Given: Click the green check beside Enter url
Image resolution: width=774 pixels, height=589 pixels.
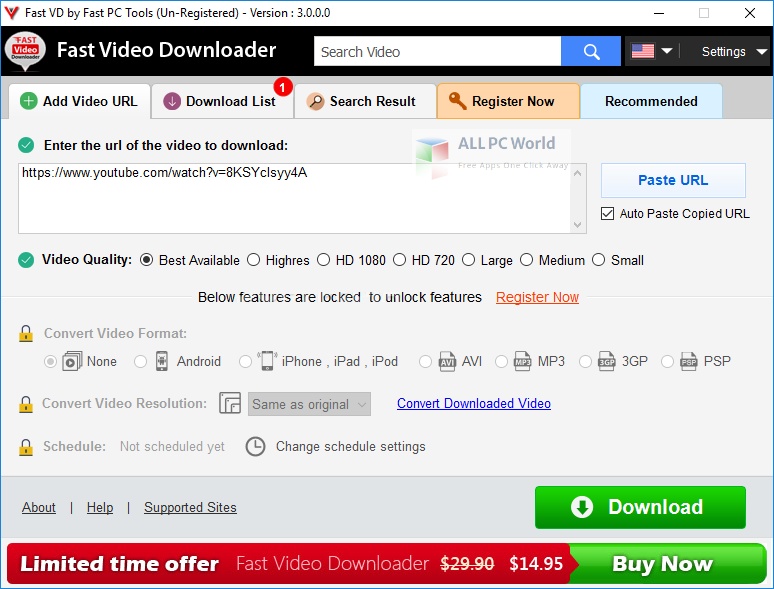Looking at the screenshot, I should coord(26,145).
